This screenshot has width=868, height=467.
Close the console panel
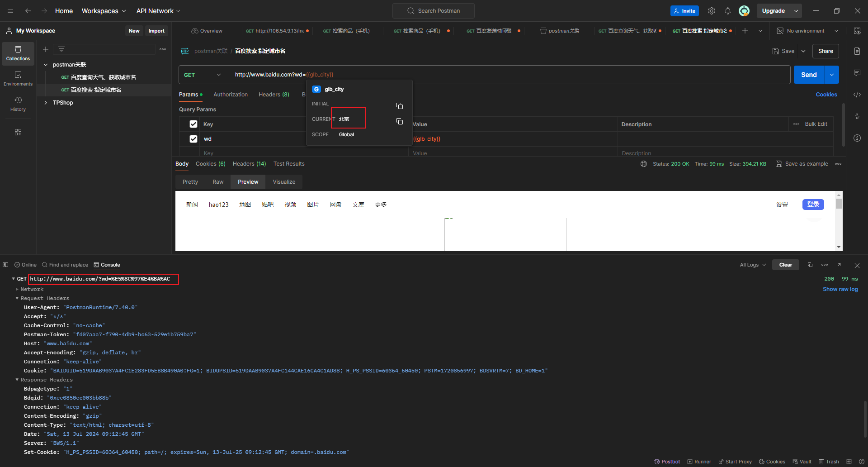(x=857, y=265)
